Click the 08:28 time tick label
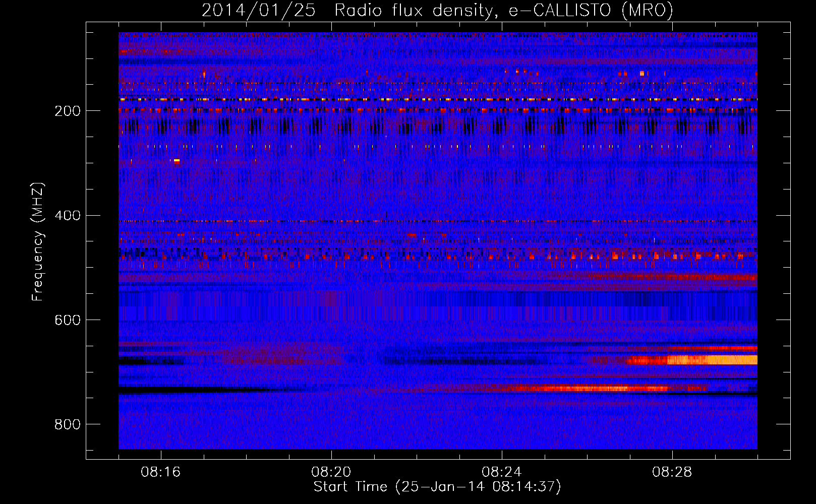The height and width of the screenshot is (504, 816). click(x=672, y=472)
